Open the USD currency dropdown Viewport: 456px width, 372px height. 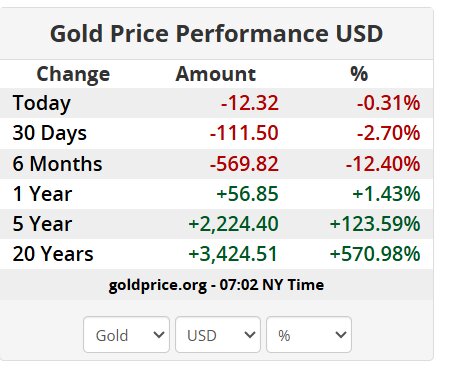point(218,335)
